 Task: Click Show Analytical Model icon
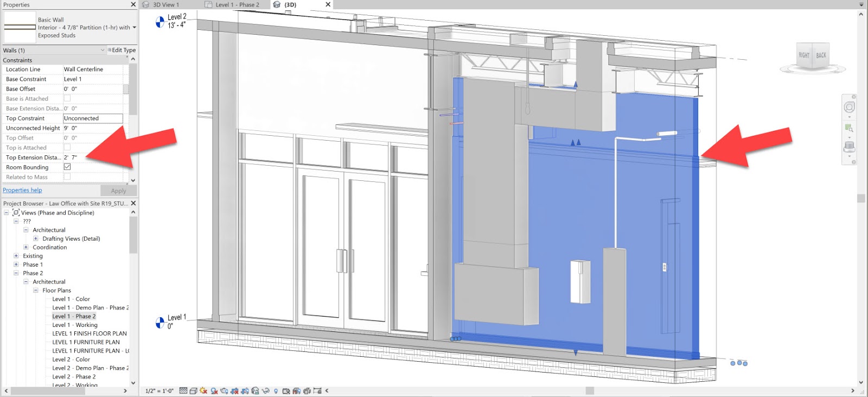[x=296, y=390]
